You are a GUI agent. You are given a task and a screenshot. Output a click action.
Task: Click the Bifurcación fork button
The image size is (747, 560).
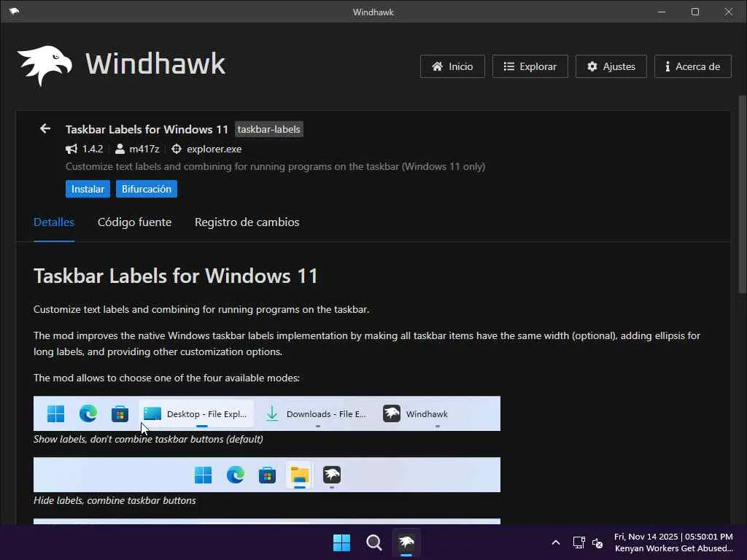pyautogui.click(x=146, y=189)
